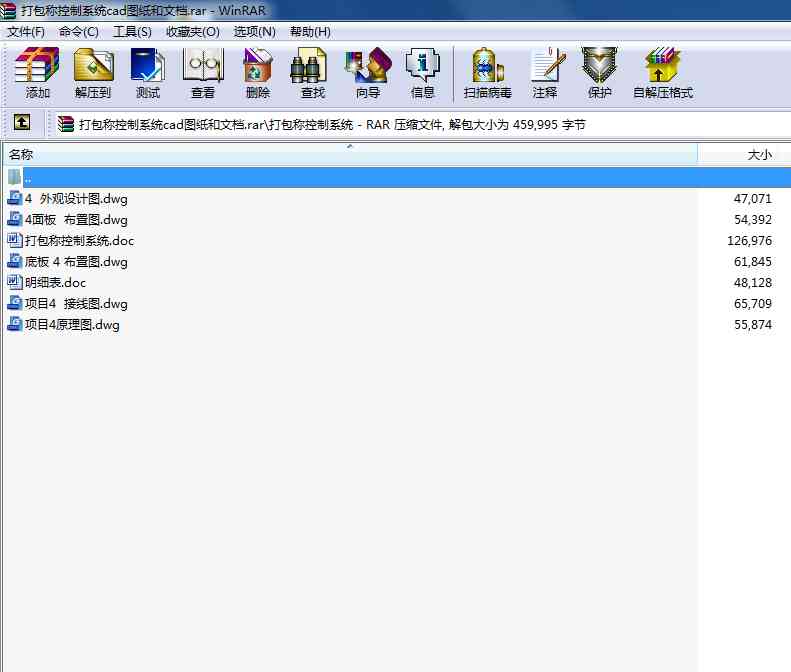Click size value 55,874
The width and height of the screenshot is (791, 672).
click(753, 324)
